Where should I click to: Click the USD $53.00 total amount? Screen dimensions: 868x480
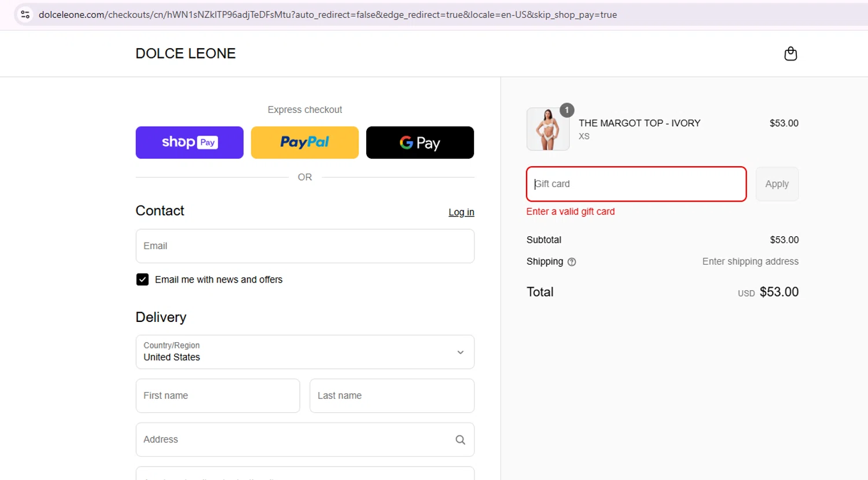[768, 292]
